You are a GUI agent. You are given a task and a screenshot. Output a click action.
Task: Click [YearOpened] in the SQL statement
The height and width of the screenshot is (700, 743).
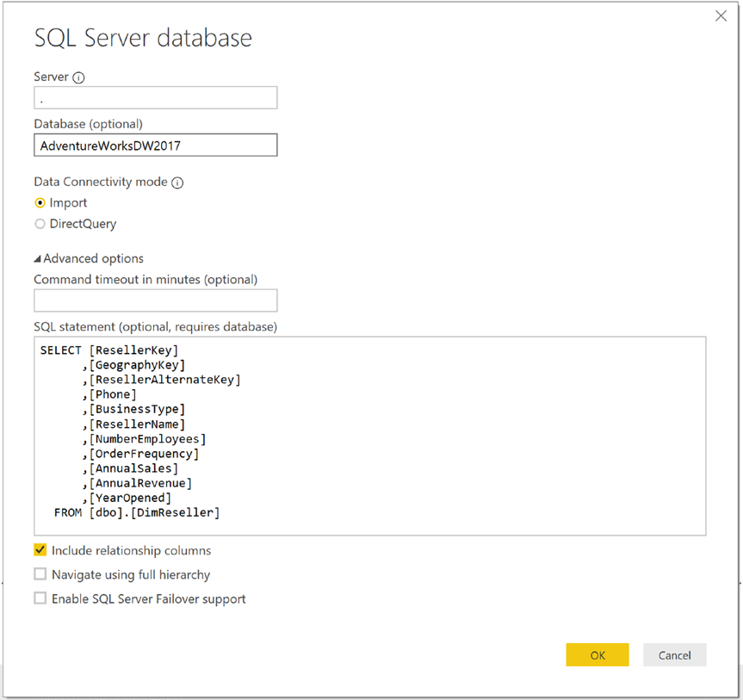tap(130, 498)
